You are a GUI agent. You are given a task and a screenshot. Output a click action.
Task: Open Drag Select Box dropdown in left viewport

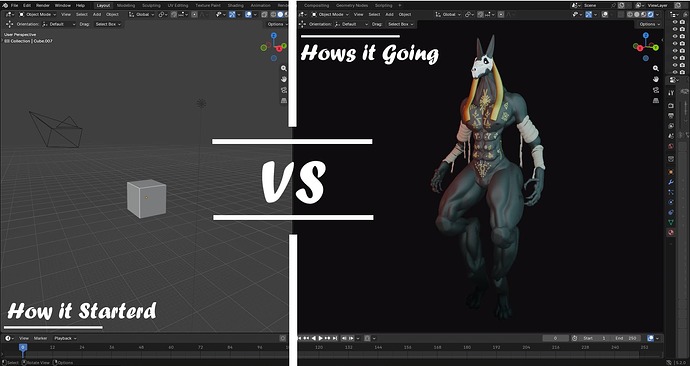click(x=108, y=24)
